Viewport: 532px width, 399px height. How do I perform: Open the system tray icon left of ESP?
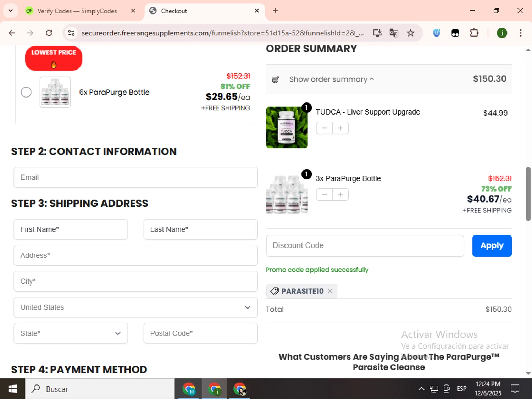pos(447,389)
